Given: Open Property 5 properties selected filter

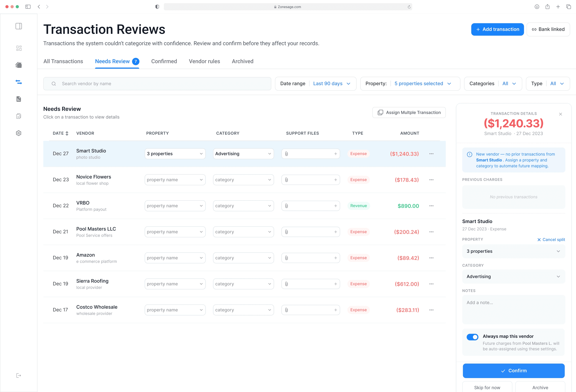Looking at the screenshot, I should point(410,84).
